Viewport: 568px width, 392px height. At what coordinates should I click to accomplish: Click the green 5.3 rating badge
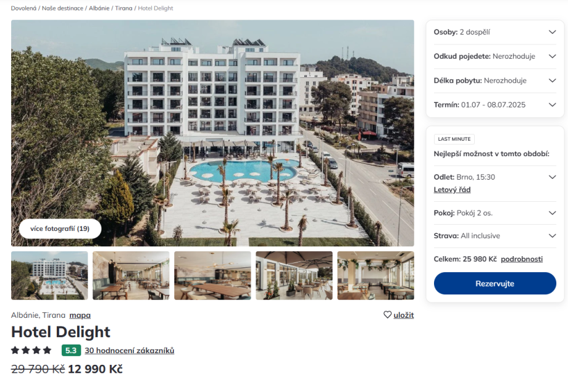[71, 351]
